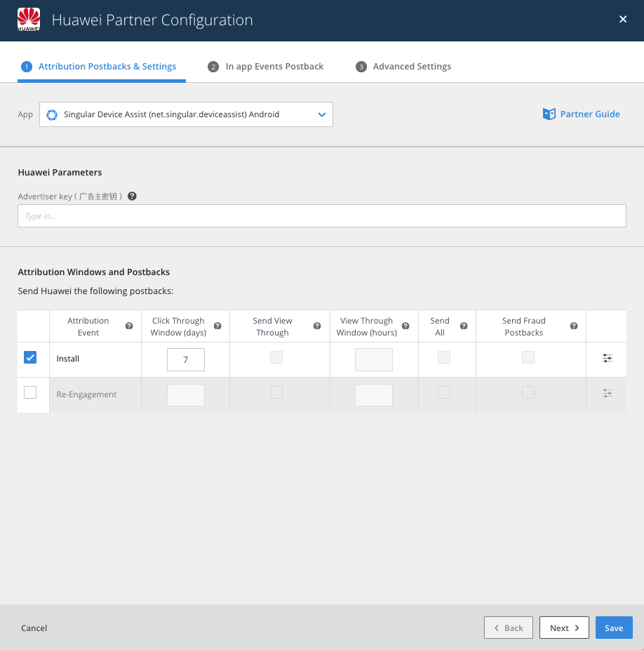Open the App selection dropdown

tap(186, 114)
